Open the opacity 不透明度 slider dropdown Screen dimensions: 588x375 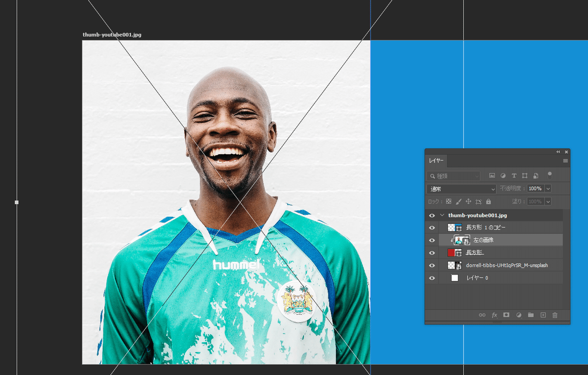click(548, 188)
